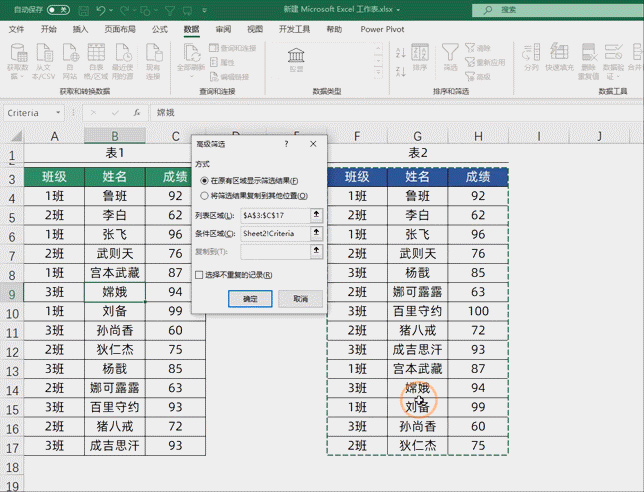Select row header 12
Screen dimensions: 644x492
point(12,352)
